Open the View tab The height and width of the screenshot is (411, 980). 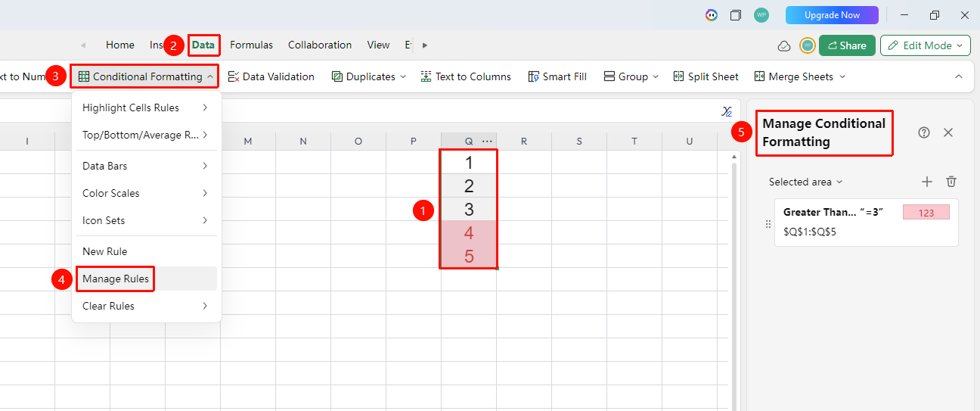[x=378, y=45]
